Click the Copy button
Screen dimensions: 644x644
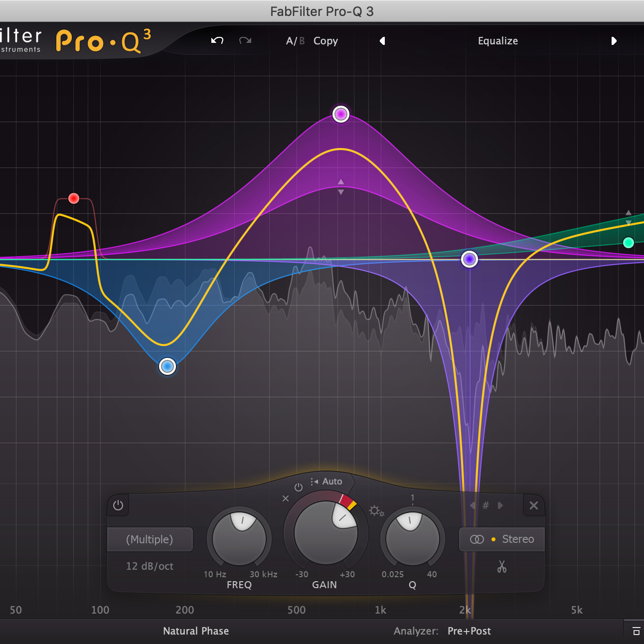click(325, 41)
